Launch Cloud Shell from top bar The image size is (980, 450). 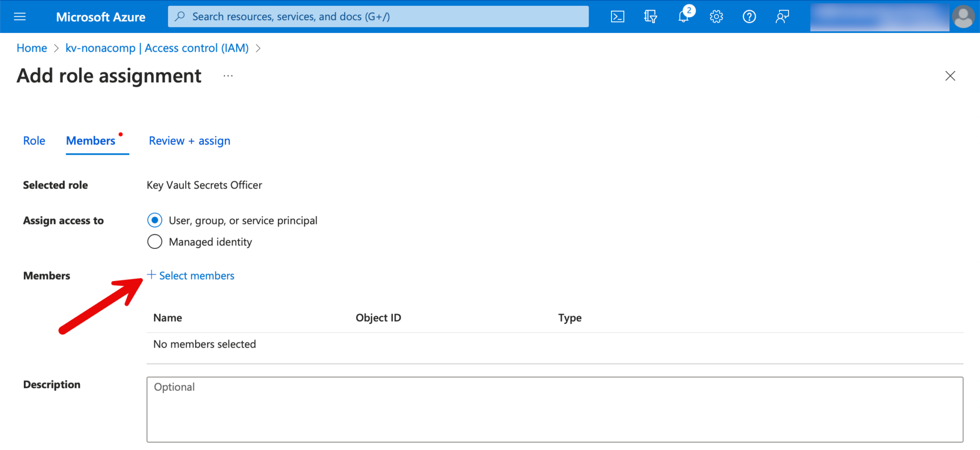tap(617, 17)
